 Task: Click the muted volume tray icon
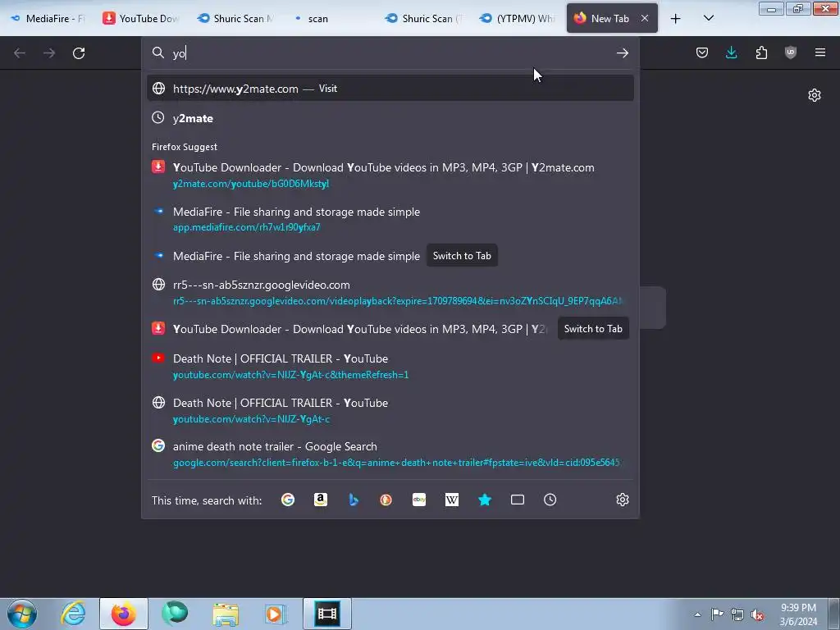tap(757, 614)
